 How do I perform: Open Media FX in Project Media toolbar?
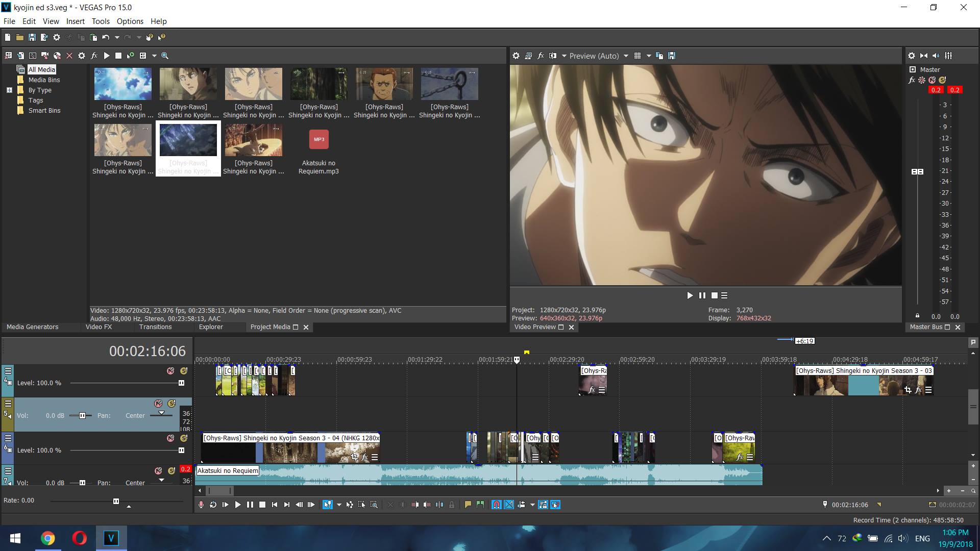coord(94,56)
